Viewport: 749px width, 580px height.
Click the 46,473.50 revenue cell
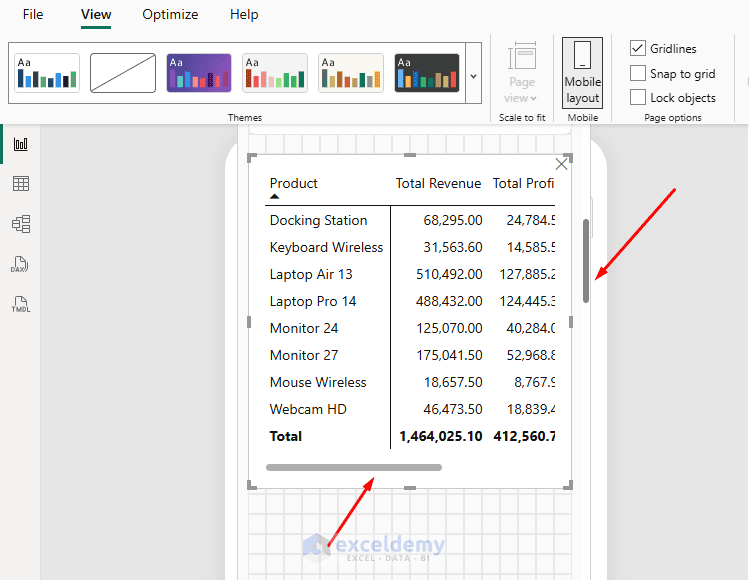coord(452,409)
